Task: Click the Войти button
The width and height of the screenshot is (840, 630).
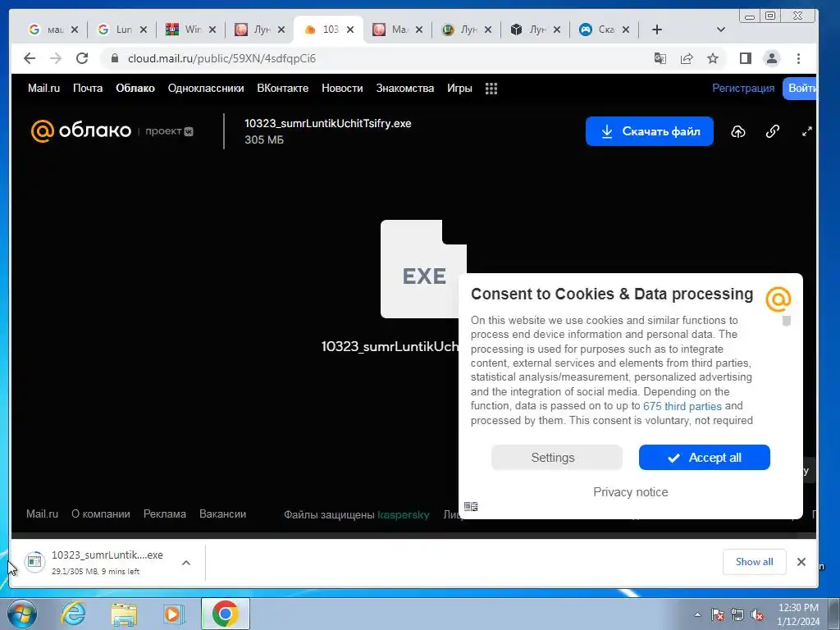Action: click(x=800, y=89)
